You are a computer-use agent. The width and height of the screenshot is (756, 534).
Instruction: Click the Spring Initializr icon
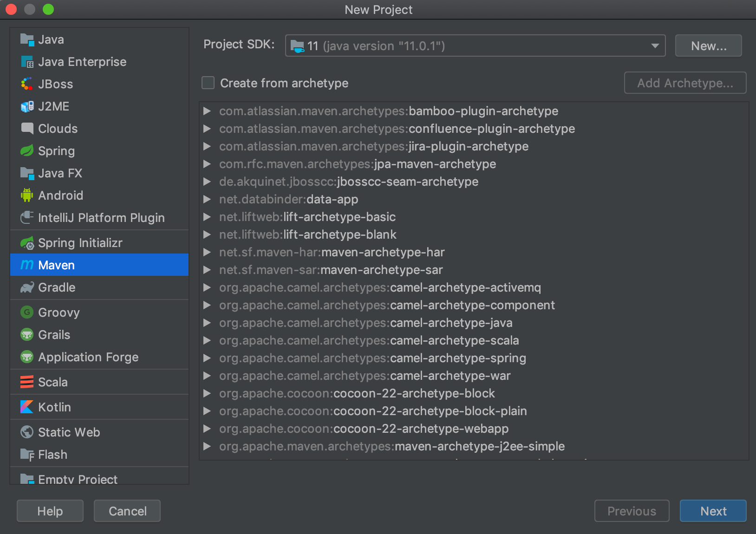[27, 242]
